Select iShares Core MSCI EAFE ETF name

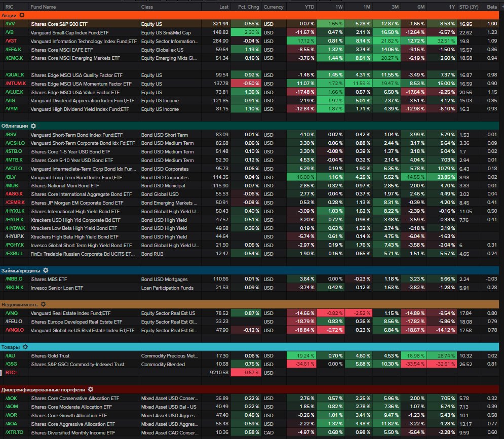pos(62,50)
